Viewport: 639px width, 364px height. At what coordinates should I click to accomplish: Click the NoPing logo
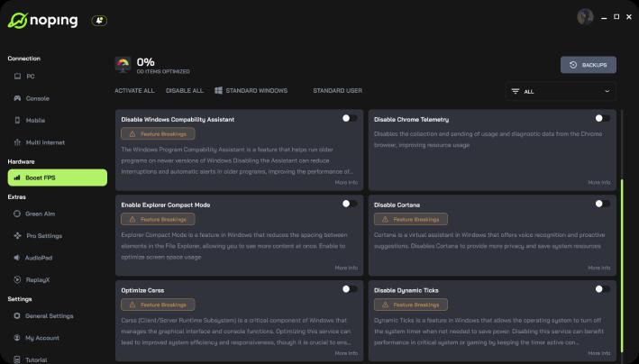tap(42, 21)
